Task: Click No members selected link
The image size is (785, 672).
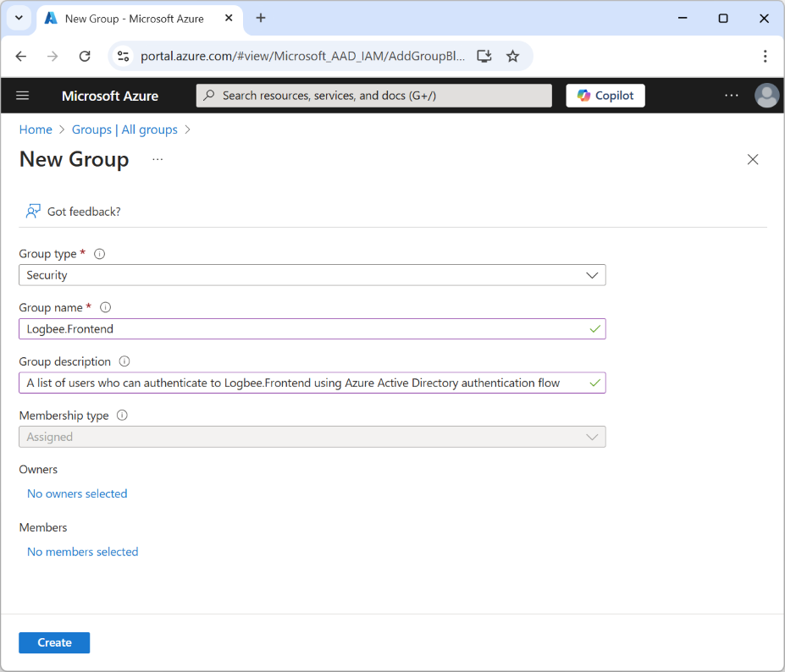Action: [82, 552]
